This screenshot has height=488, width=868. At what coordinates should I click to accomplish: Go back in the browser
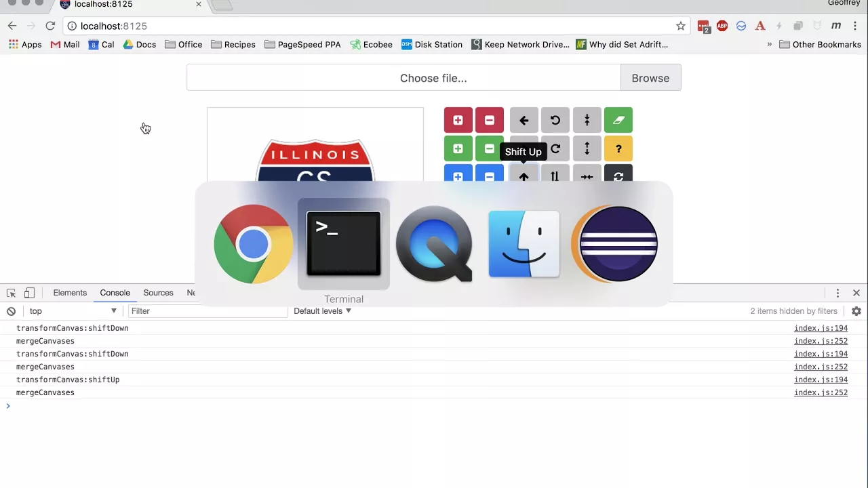(x=12, y=26)
